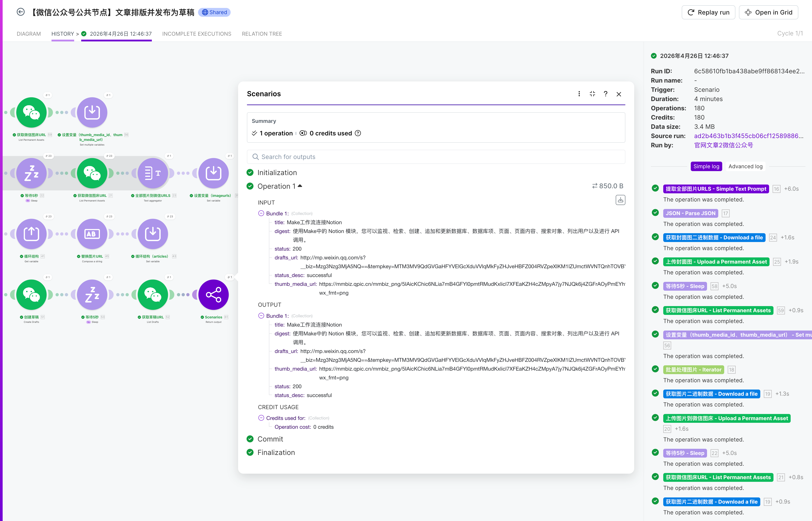Screen dimensions: 812x521
Task: Switch to the DIAGRAM tab
Action: coord(29,34)
